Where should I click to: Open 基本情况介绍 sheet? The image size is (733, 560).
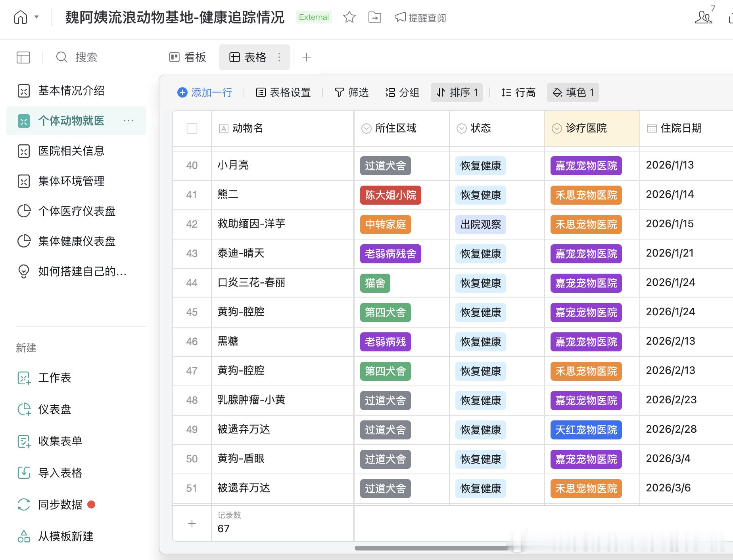coord(76,91)
